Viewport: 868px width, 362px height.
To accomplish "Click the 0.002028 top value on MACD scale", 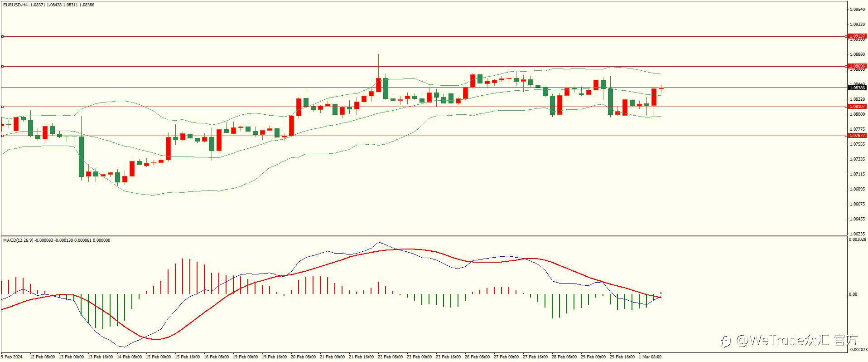I will coord(858,239).
